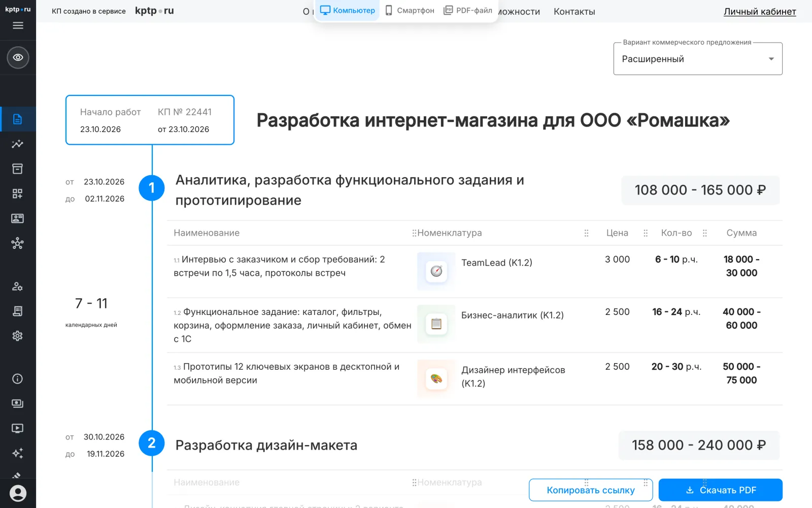Click drag handle before Сумма column header
The width and height of the screenshot is (812, 508).
(x=704, y=233)
